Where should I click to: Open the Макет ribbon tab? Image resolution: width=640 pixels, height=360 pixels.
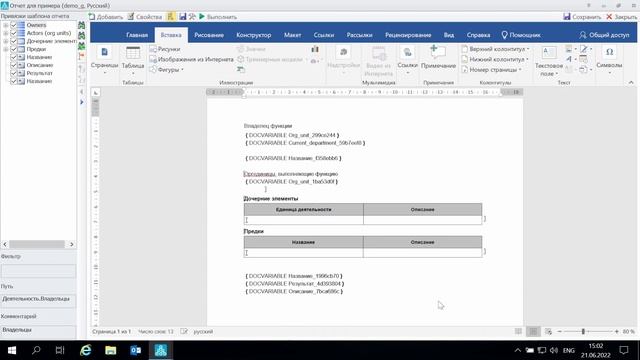pos(292,35)
